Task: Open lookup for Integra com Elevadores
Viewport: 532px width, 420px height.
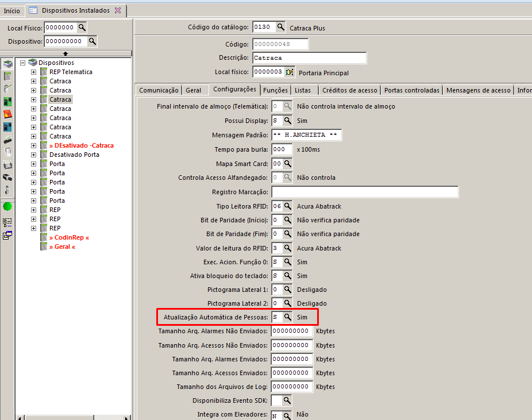Action: 288,415
